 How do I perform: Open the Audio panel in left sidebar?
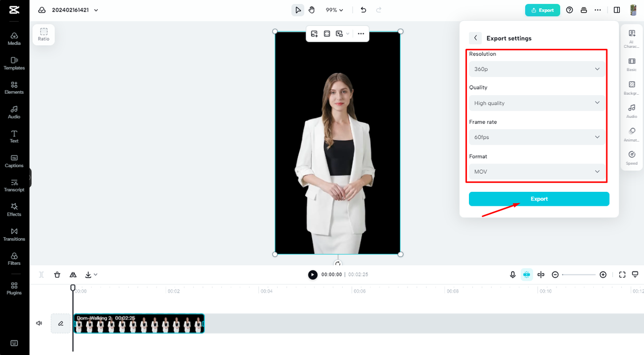(14, 112)
